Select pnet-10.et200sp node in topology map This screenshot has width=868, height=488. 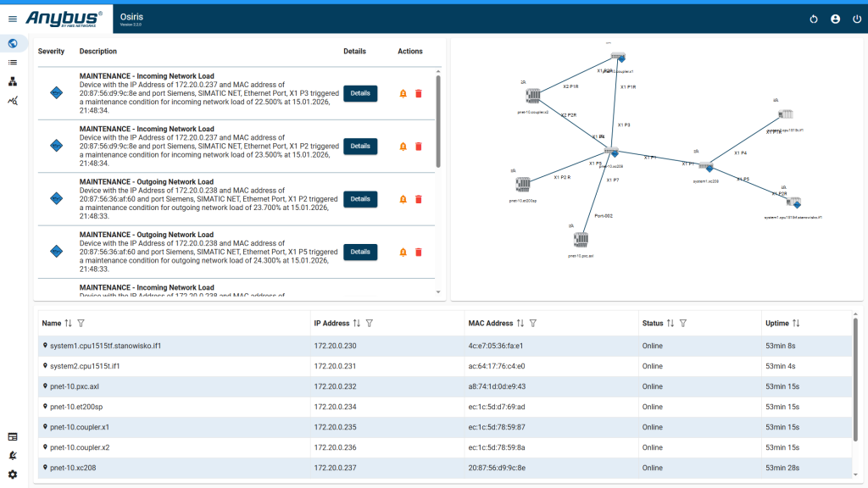[x=522, y=184]
